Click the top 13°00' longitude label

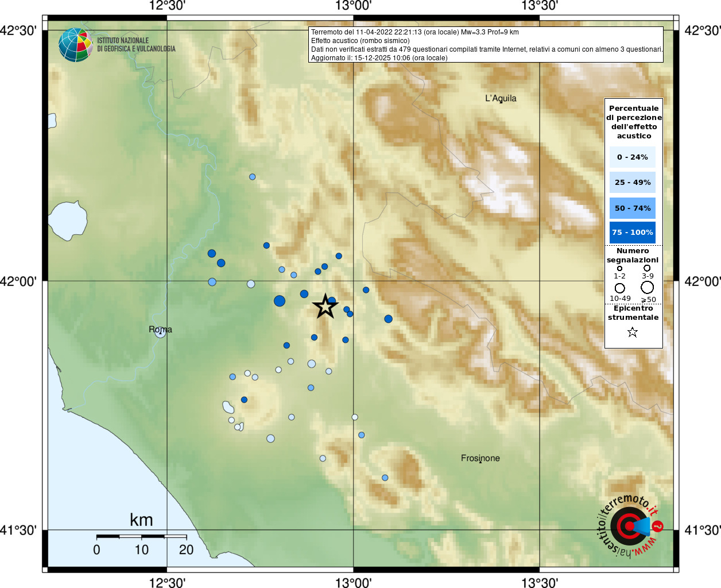[353, 6]
